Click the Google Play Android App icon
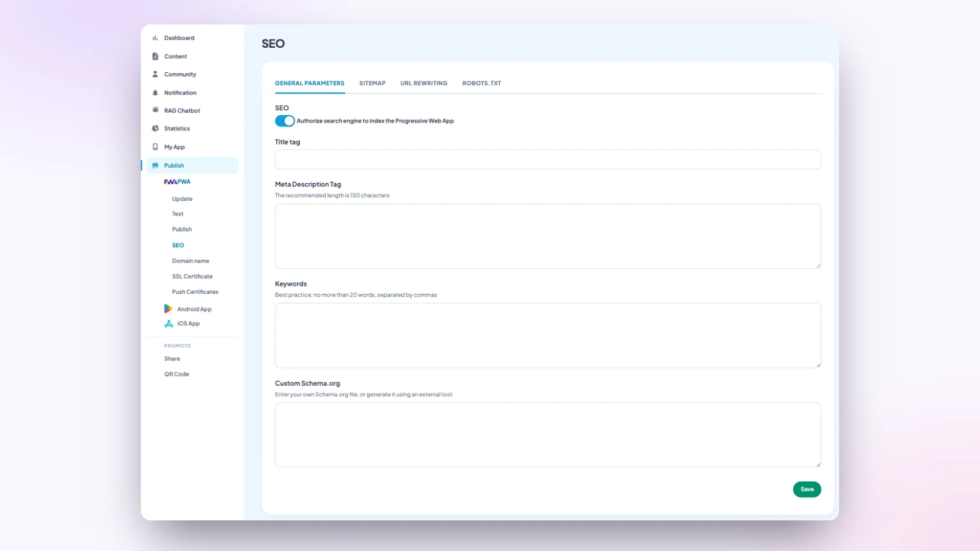 coord(168,309)
